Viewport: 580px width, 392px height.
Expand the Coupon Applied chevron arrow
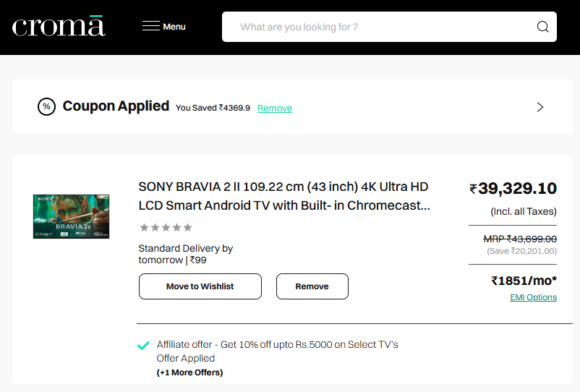point(540,107)
